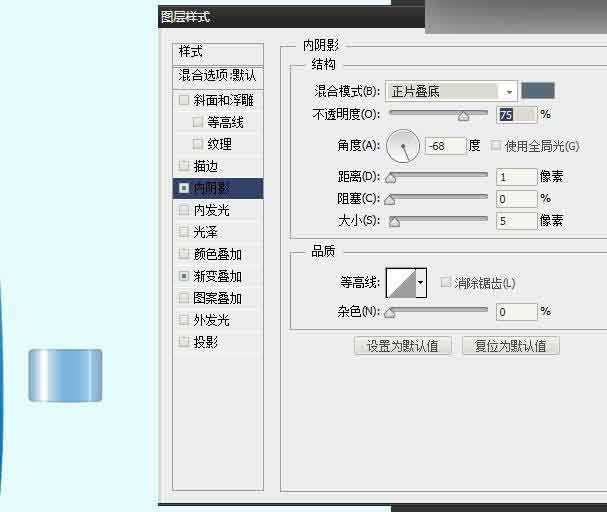Click the 大小 value field showing 5
Image resolution: width=607 pixels, height=512 pixels.
tap(516, 221)
